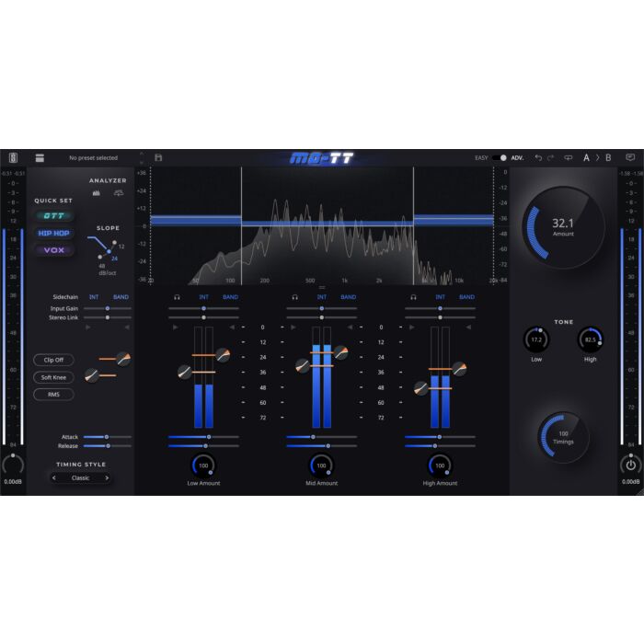
Task: Click the low band right-pointing triangle
Action: tap(176, 328)
